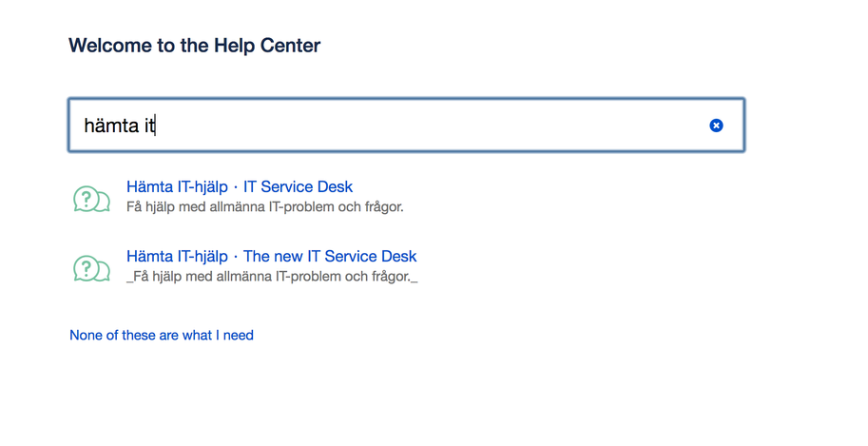Click the Welcome to the Help Center heading
The height and width of the screenshot is (446, 868).
(x=194, y=46)
